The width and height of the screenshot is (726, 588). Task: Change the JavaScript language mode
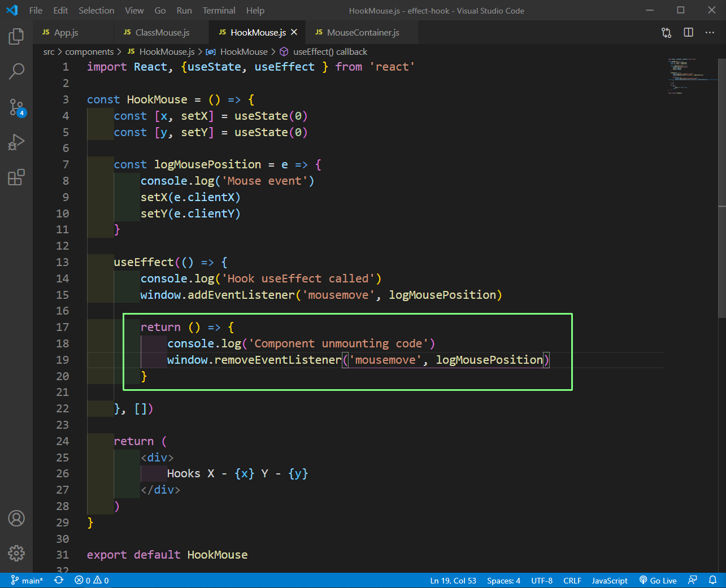[610, 580]
